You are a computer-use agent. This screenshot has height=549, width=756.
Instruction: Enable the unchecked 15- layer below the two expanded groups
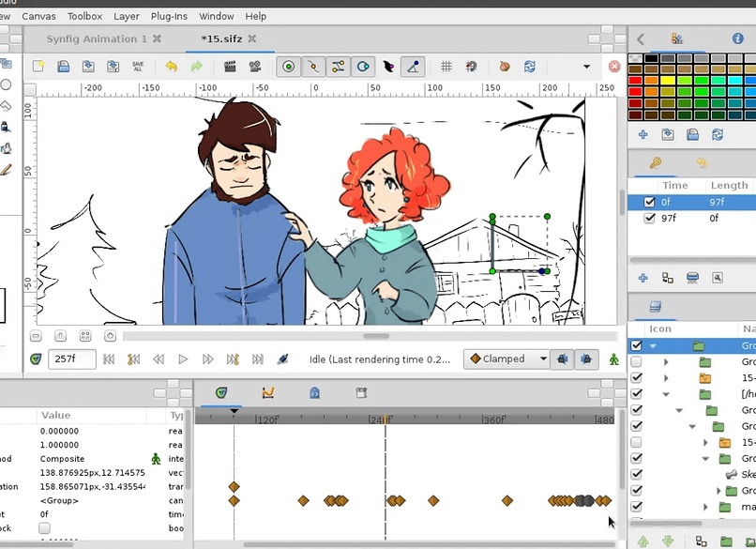[x=637, y=442]
